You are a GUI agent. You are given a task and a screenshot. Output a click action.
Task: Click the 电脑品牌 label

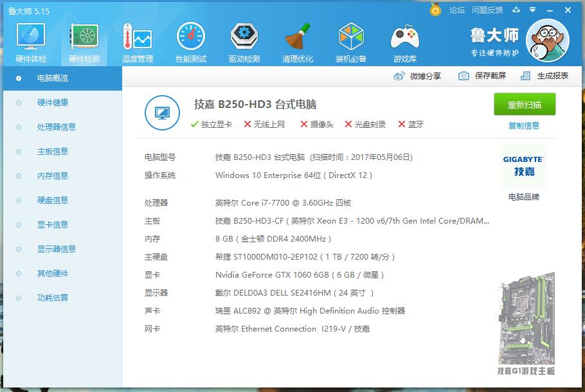pyautogui.click(x=524, y=197)
